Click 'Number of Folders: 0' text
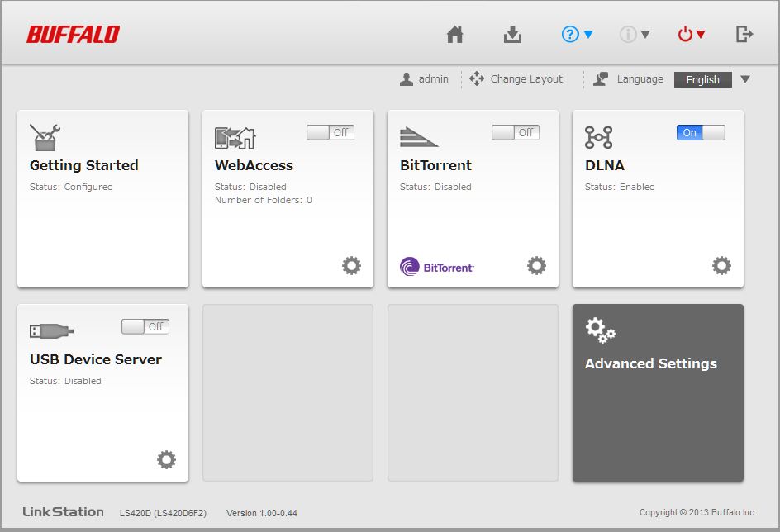The image size is (780, 532). click(x=263, y=200)
